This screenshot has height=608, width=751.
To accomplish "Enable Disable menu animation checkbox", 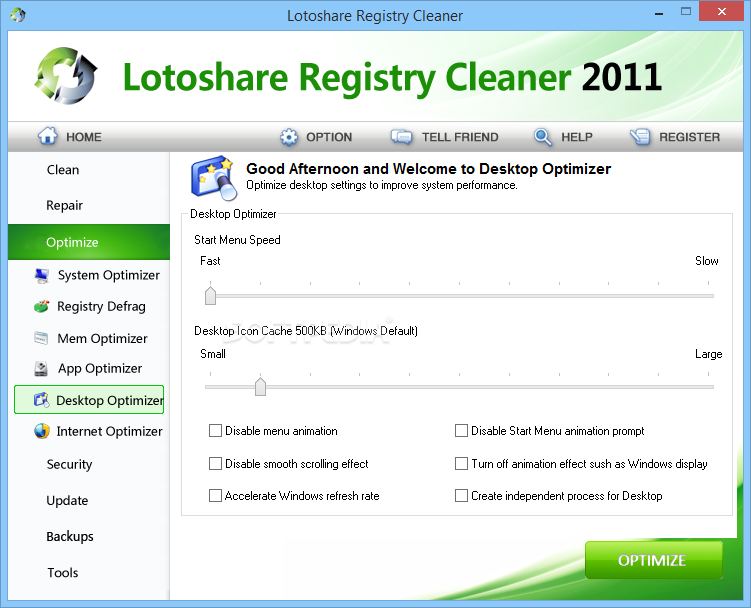I will pyautogui.click(x=216, y=431).
